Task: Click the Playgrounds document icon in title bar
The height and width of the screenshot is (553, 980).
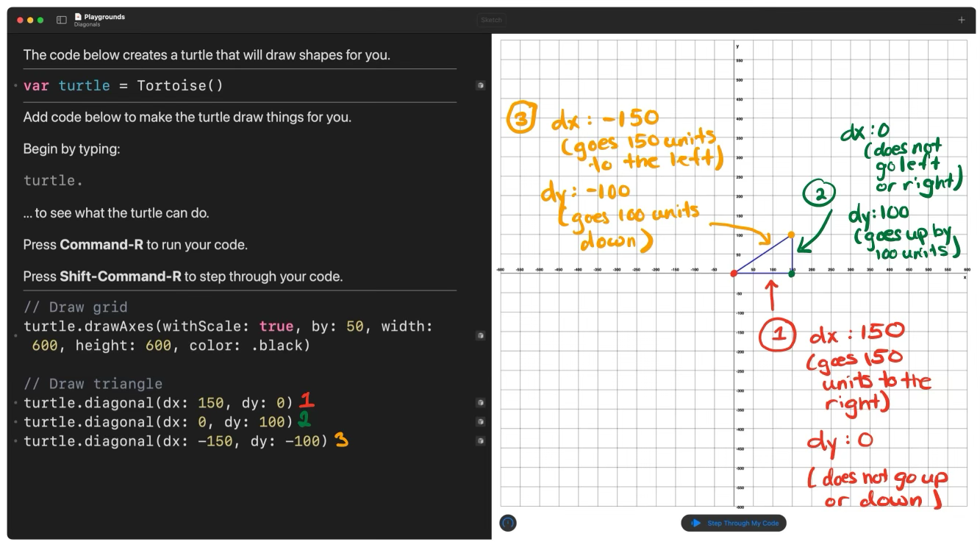Action: [78, 16]
